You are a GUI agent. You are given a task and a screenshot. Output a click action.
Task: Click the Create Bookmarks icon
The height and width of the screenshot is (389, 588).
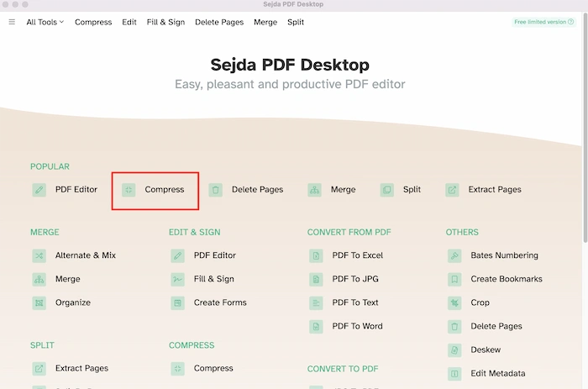click(x=454, y=280)
